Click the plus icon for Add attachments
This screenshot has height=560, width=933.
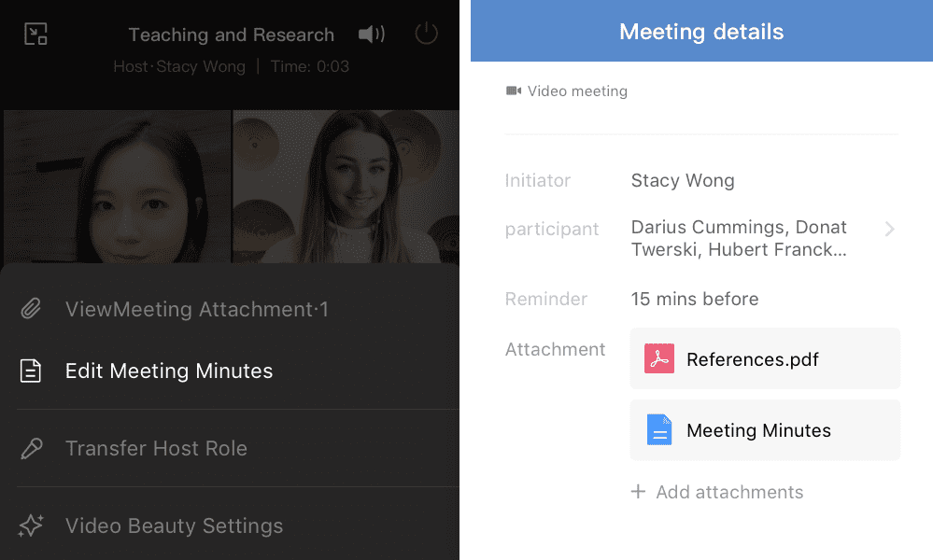coord(638,492)
